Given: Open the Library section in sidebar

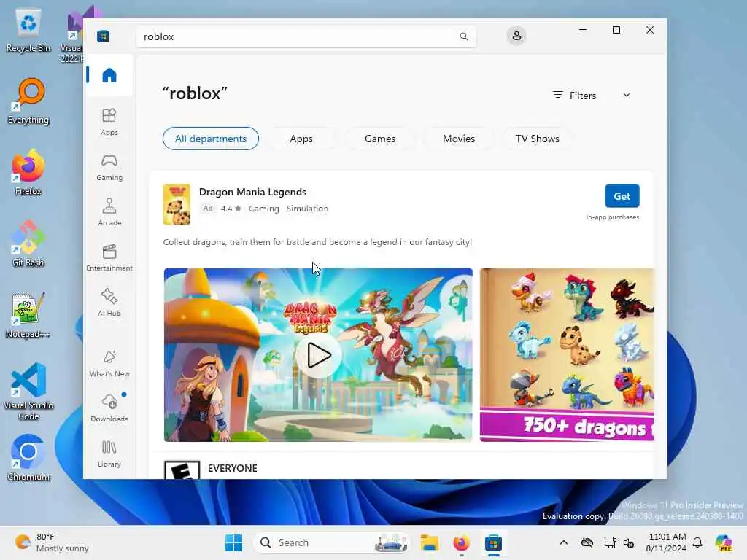Looking at the screenshot, I should pos(109,454).
